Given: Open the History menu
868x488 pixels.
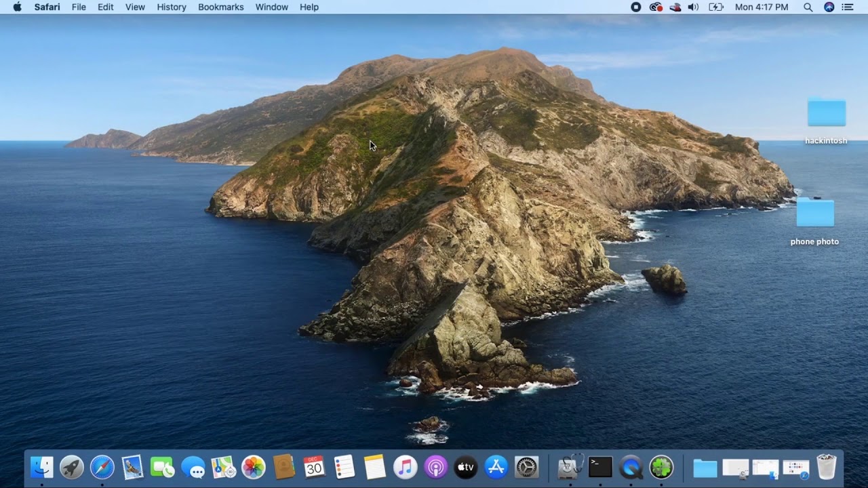Looking at the screenshot, I should coord(172,7).
